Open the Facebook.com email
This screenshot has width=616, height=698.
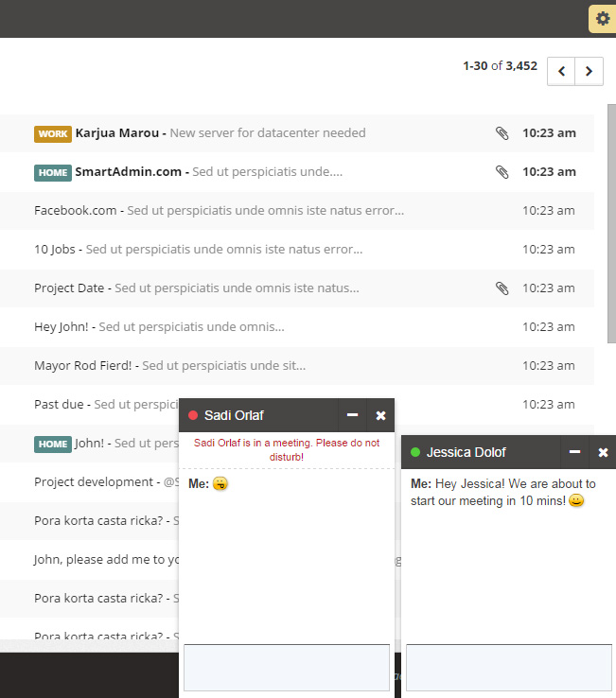pyautogui.click(x=218, y=211)
